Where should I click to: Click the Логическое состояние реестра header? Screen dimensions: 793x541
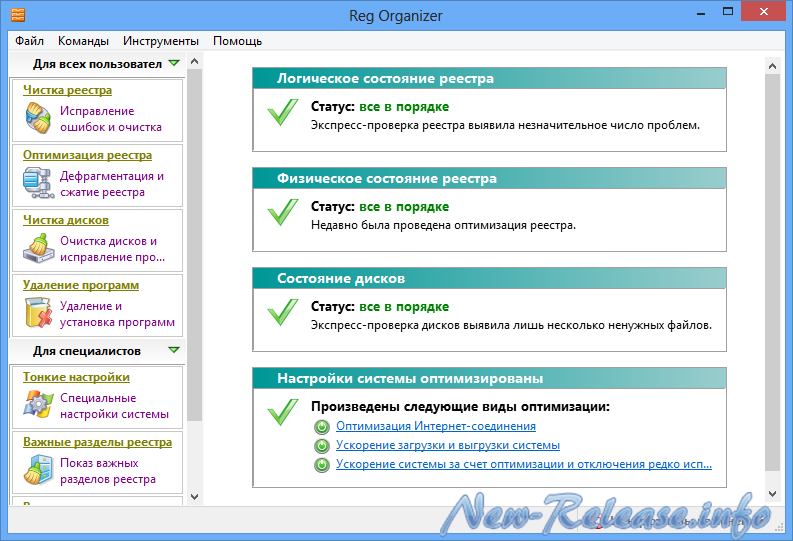point(490,78)
